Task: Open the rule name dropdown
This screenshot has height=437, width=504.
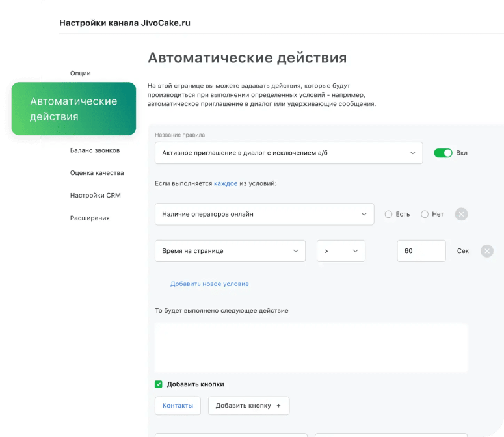Action: 289,153
